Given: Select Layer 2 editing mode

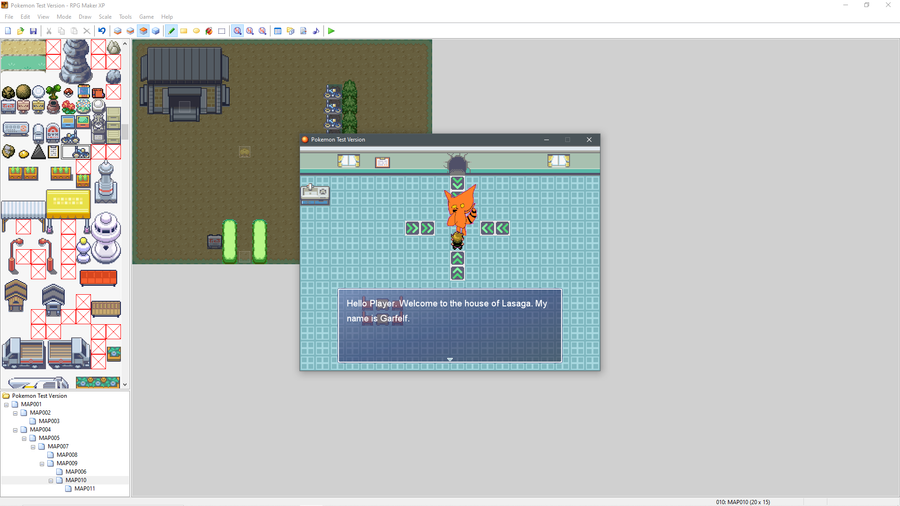Looking at the screenshot, I should 130,31.
